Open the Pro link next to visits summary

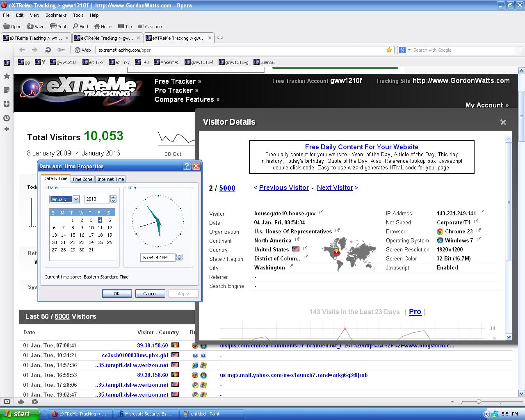[x=415, y=312]
